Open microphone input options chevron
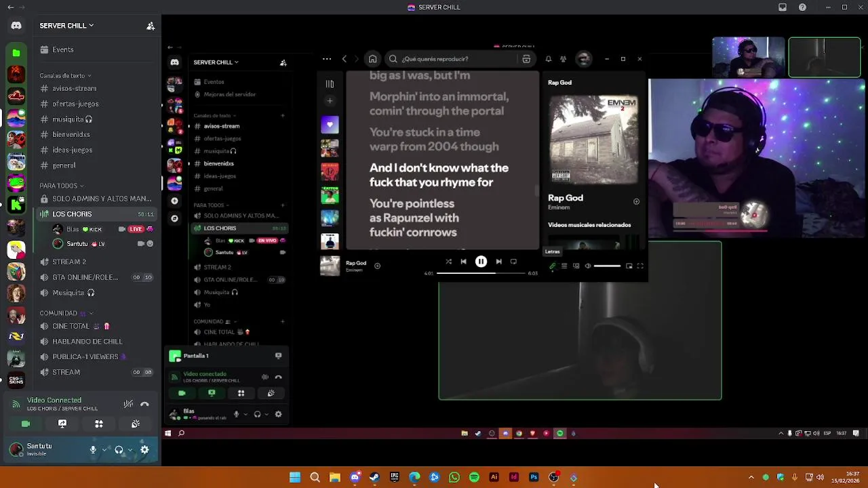The image size is (868, 488). [104, 449]
